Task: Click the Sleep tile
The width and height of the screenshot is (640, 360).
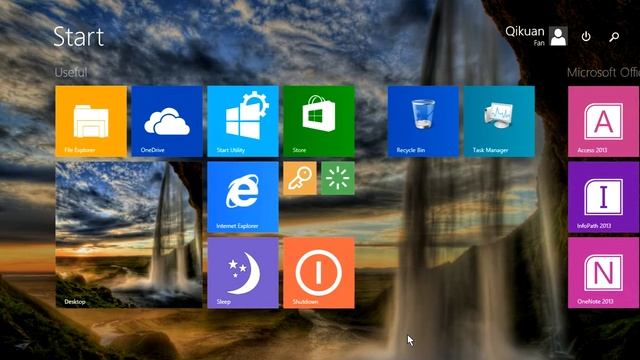Action: pyautogui.click(x=243, y=273)
